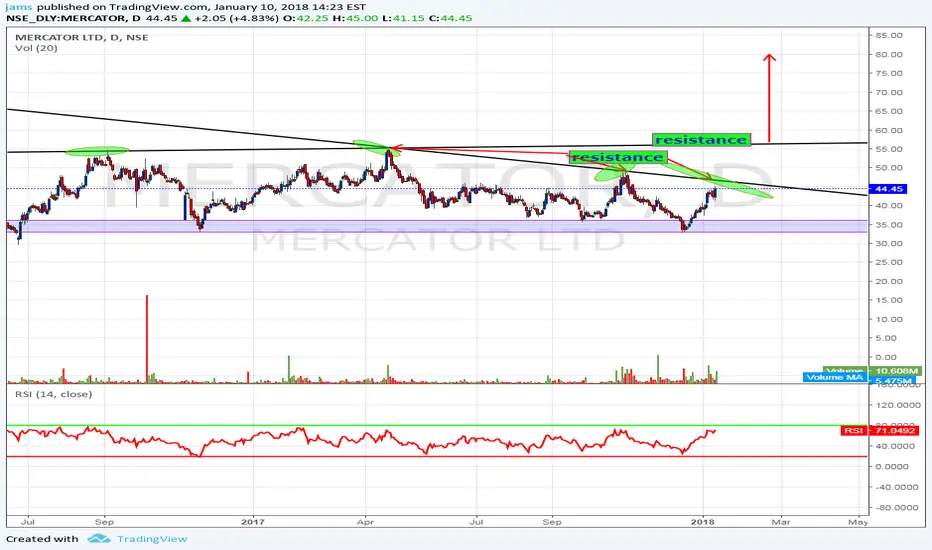Viewport: 932px width, 550px height.
Task: Click the '35.00' price axis label
Action: 889,225
